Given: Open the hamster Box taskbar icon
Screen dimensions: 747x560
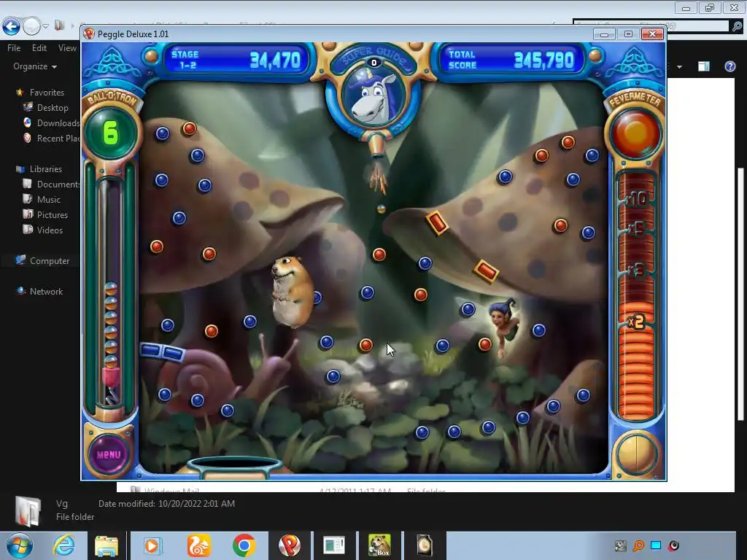Looking at the screenshot, I should 379,545.
